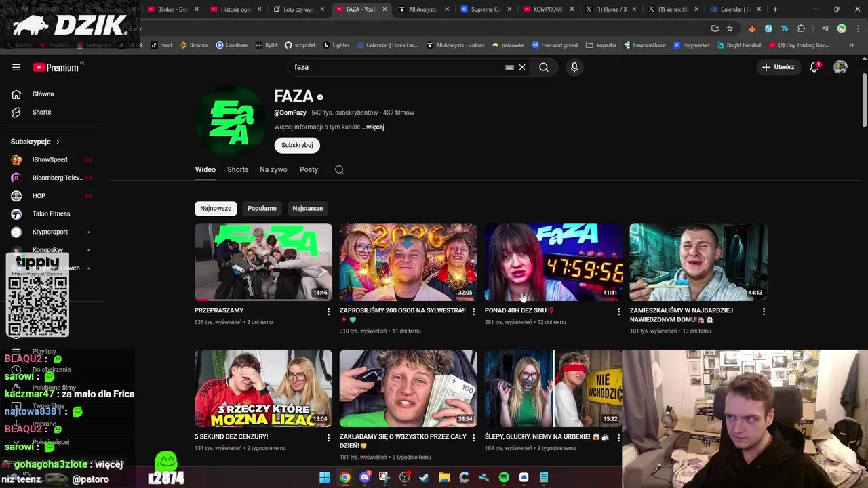
Task: Open Kryptoraport subscription
Action: tap(50, 232)
